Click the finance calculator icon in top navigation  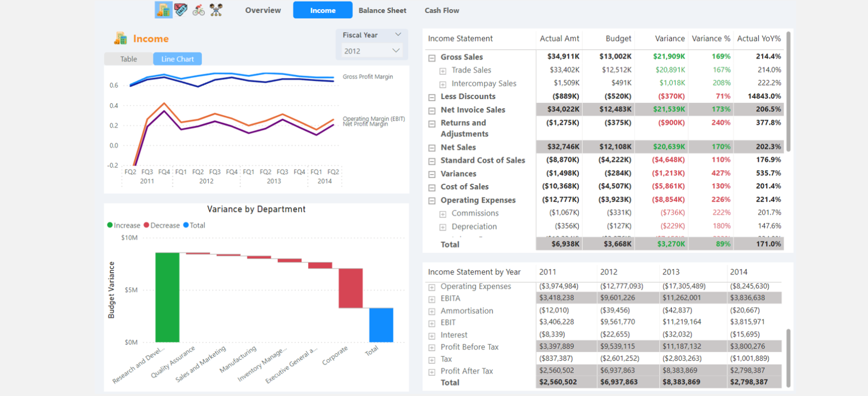(x=163, y=10)
